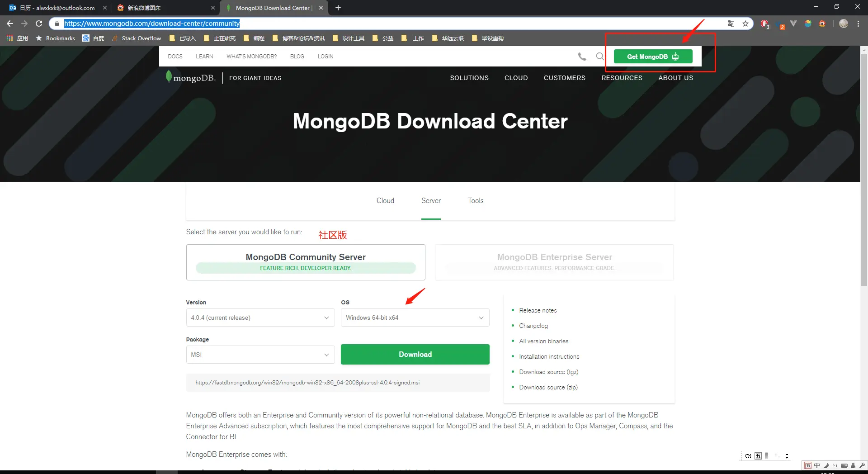Open the Weibo extension icon in toolbar
Image resolution: width=868 pixels, height=474 pixels.
[x=822, y=24]
